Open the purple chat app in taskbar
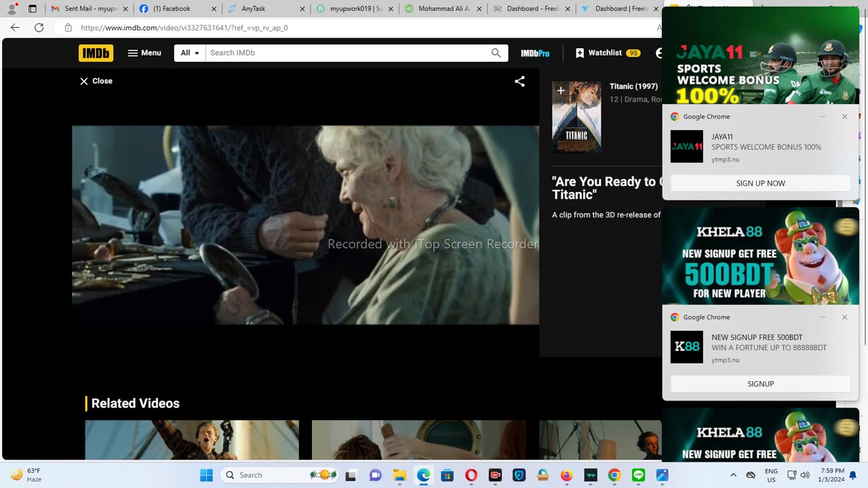 (376, 475)
